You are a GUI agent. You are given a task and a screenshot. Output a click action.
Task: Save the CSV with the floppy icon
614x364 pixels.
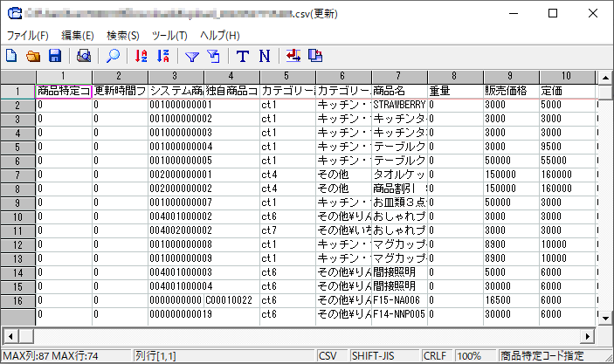(55, 56)
